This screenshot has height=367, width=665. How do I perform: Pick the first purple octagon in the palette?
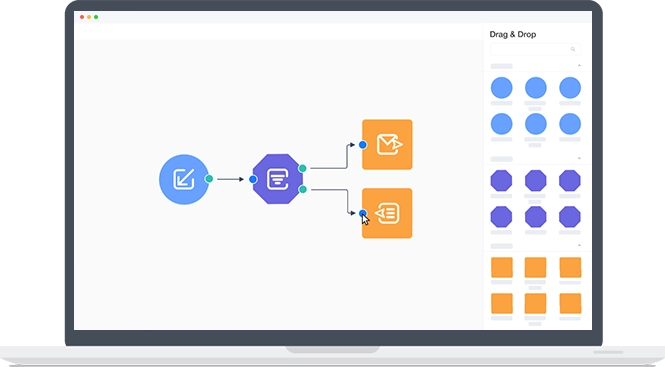pos(501,181)
